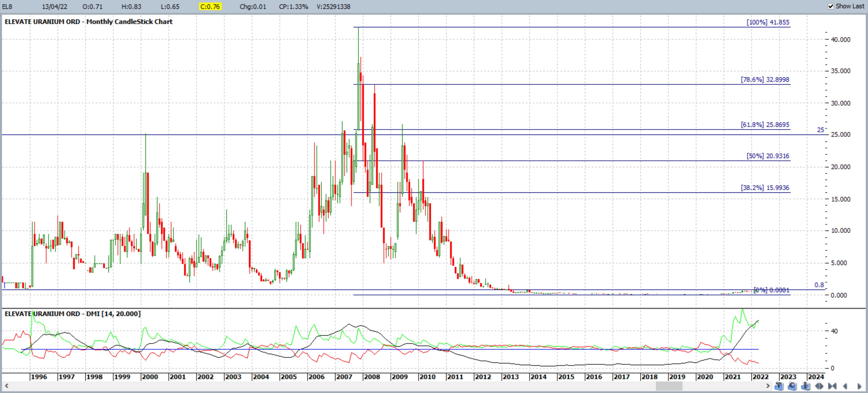Screen dimensions: 868x393
Task: Click the 15.000 price axis label
Action: coord(840,199)
